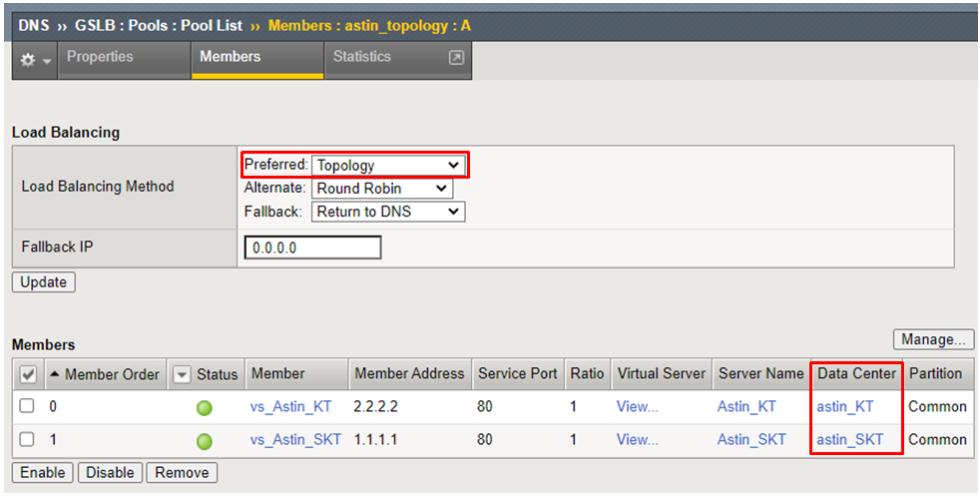Click the Virtual Server column header
Viewport: 980px width, 497px height.
pyautogui.click(x=662, y=374)
